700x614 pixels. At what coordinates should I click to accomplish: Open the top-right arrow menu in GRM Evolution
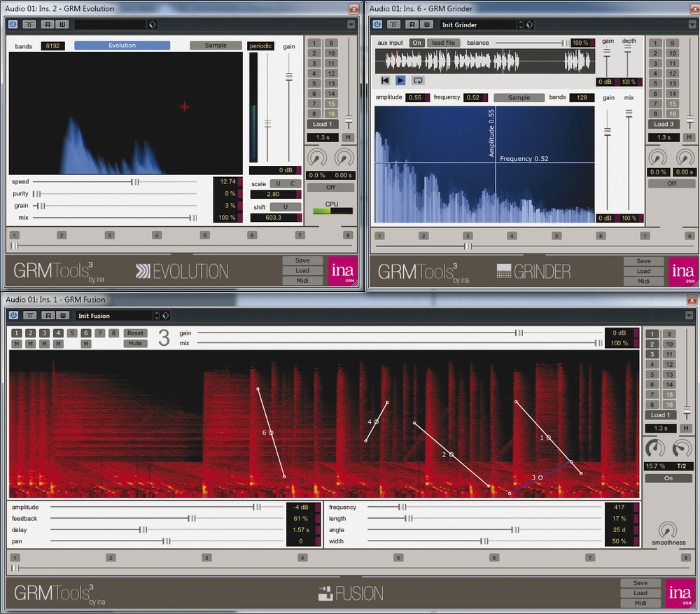click(351, 25)
